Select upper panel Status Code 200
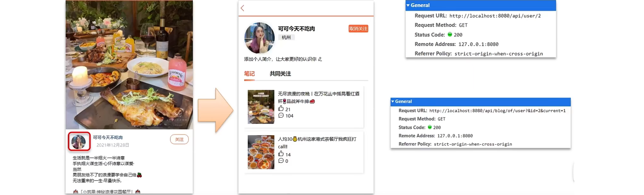This screenshot has width=644, height=195. point(458,35)
